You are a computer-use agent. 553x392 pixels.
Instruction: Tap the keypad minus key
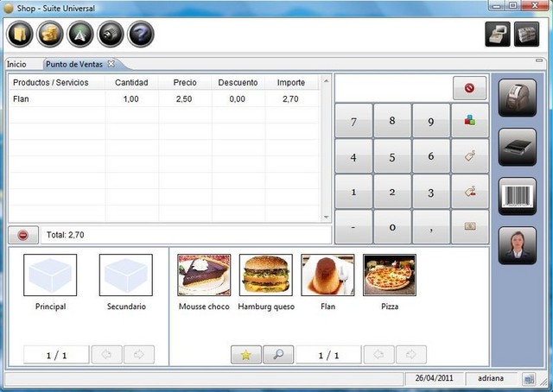click(x=353, y=227)
